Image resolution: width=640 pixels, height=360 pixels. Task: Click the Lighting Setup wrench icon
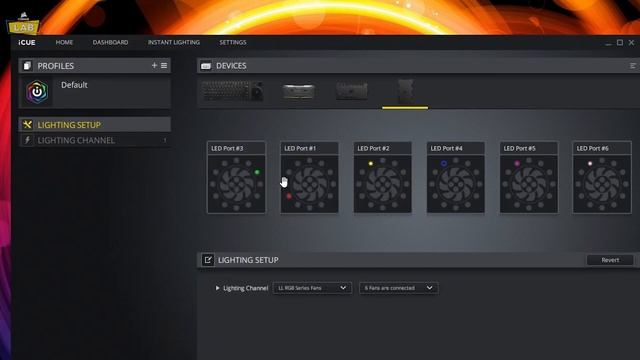pos(27,124)
